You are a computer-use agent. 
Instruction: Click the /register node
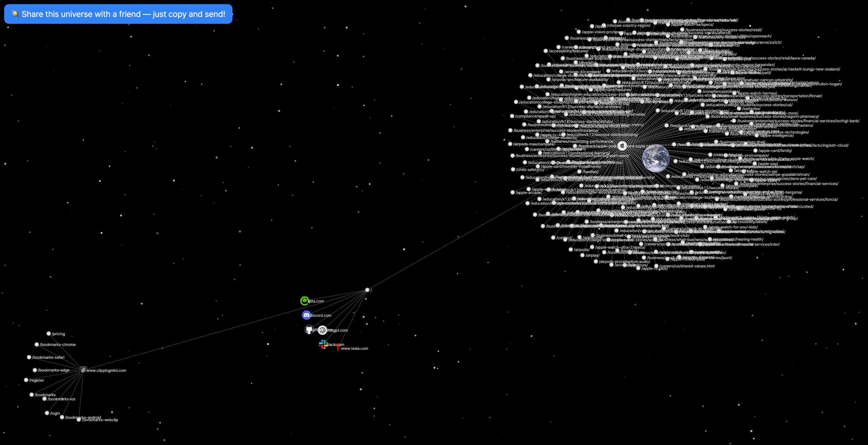26,380
